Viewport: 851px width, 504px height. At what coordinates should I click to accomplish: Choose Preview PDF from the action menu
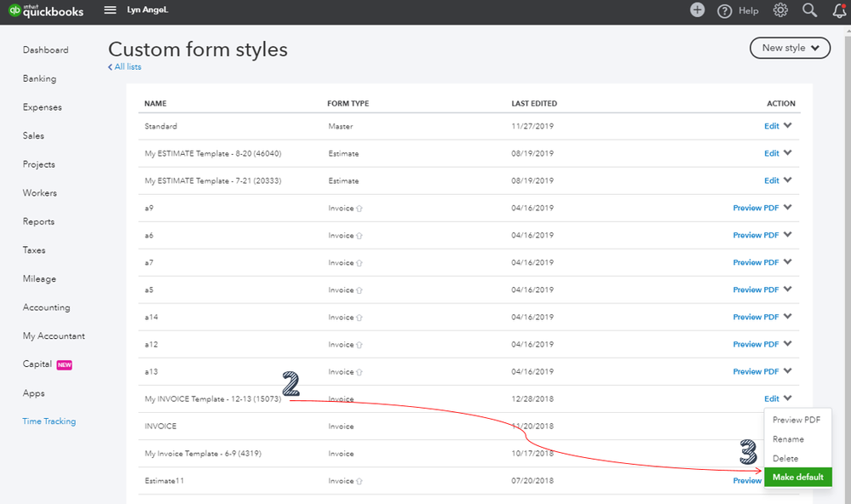796,420
